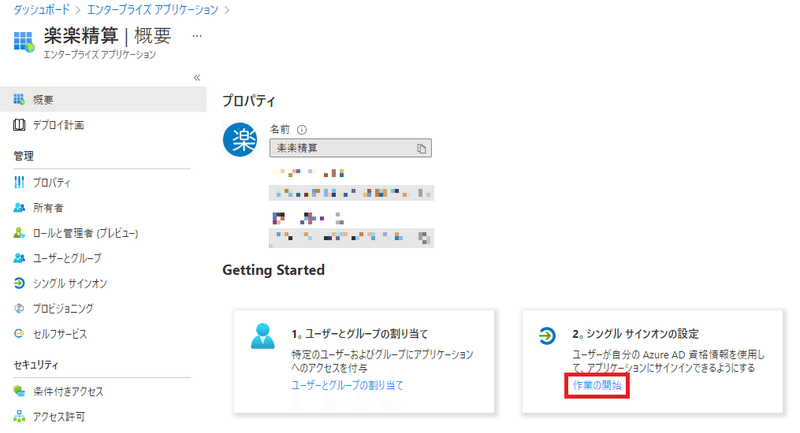Click the sign-on arrow icon on card 2
The width and height of the screenshot is (800, 433).
547,336
